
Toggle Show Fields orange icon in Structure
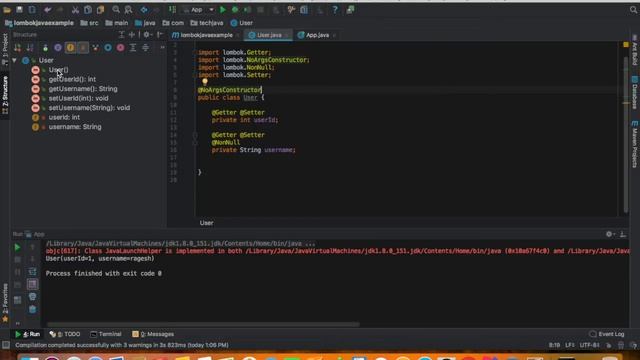point(71,48)
